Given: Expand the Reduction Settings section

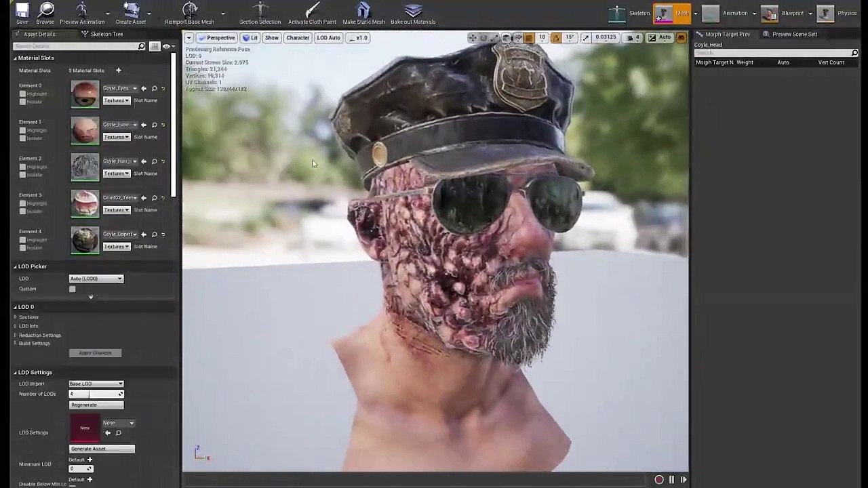Looking at the screenshot, I should (x=39, y=335).
